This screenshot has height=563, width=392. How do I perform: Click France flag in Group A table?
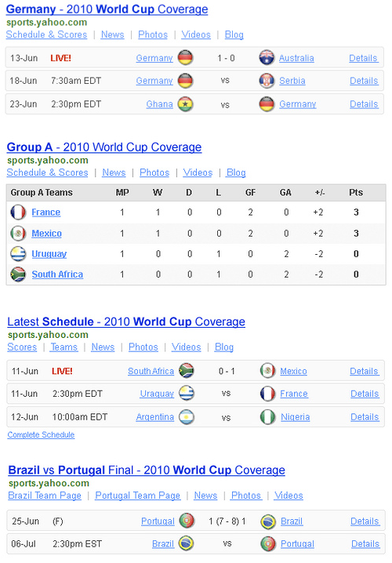(18, 212)
